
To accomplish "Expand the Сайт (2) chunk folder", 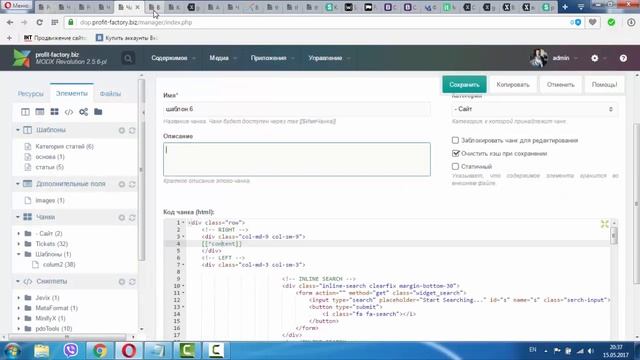I will click(x=18, y=233).
